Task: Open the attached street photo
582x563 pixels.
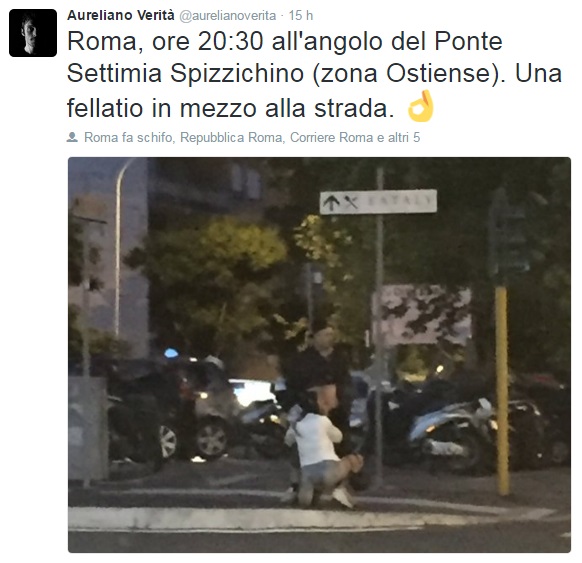Action: 319,355
